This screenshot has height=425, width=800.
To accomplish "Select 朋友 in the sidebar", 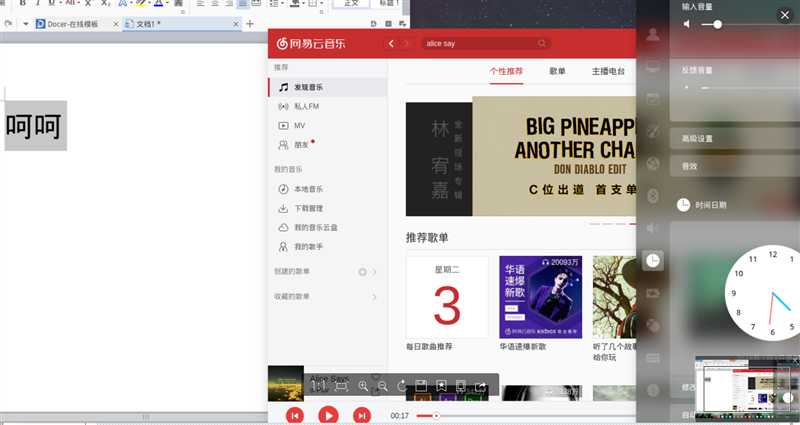I will coord(328,145).
